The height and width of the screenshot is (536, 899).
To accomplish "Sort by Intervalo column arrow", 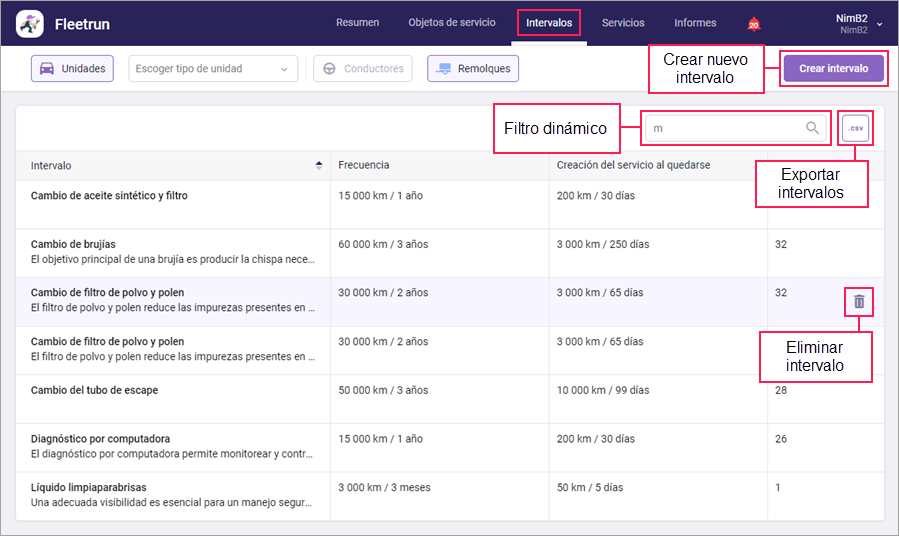I will [x=319, y=165].
